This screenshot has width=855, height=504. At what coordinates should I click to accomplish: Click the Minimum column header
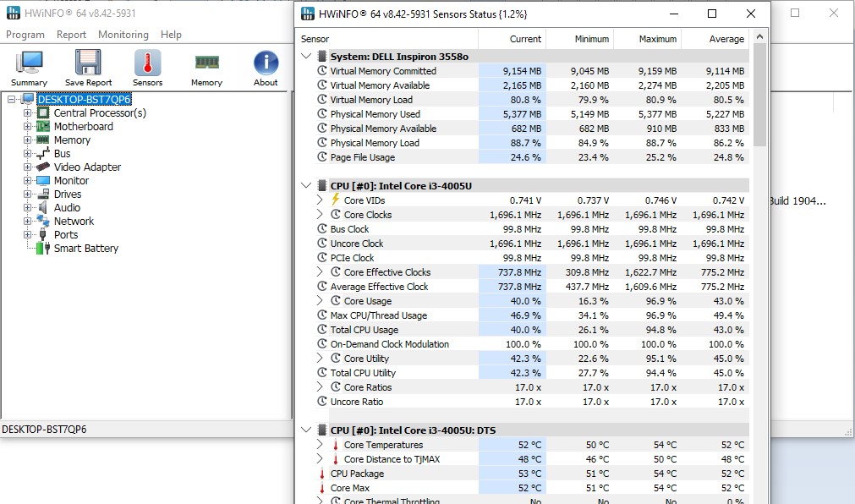579,39
